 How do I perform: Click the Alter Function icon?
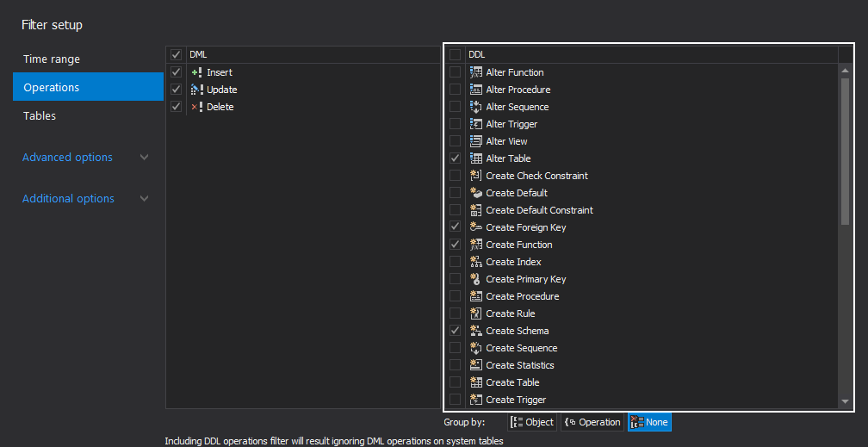pos(475,72)
